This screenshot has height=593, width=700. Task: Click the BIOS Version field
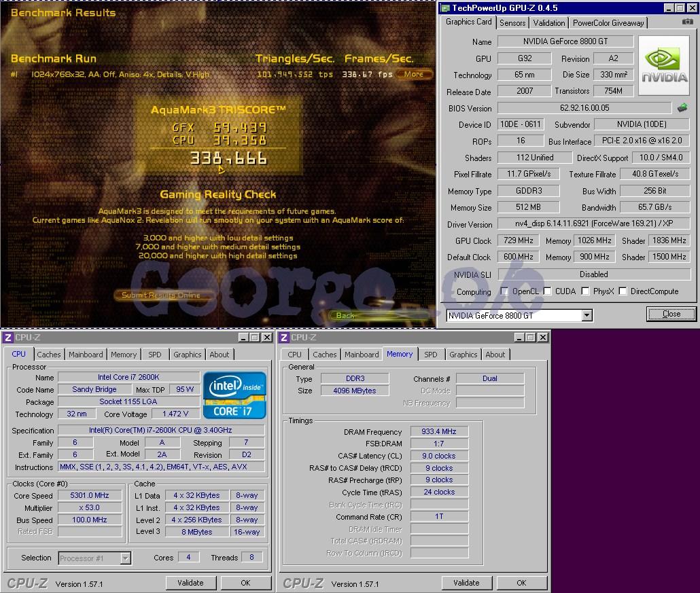pyautogui.click(x=584, y=108)
